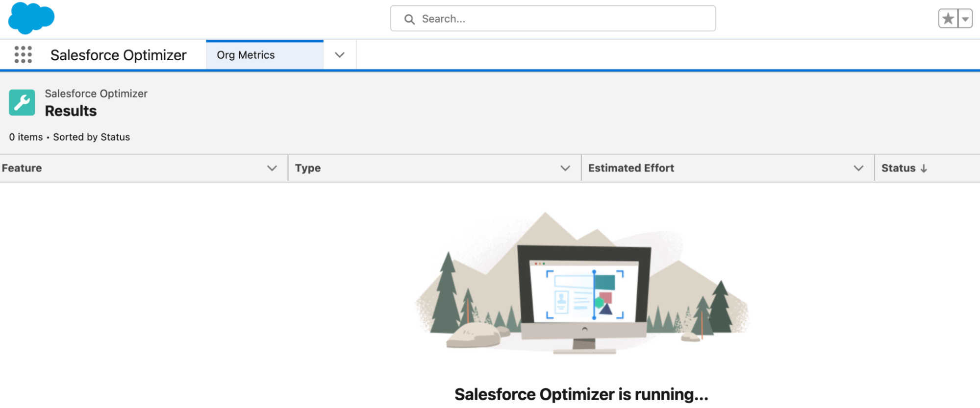Viewport: 980px width, 408px height.
Task: Click the magnifying glass search icon
Action: click(409, 19)
